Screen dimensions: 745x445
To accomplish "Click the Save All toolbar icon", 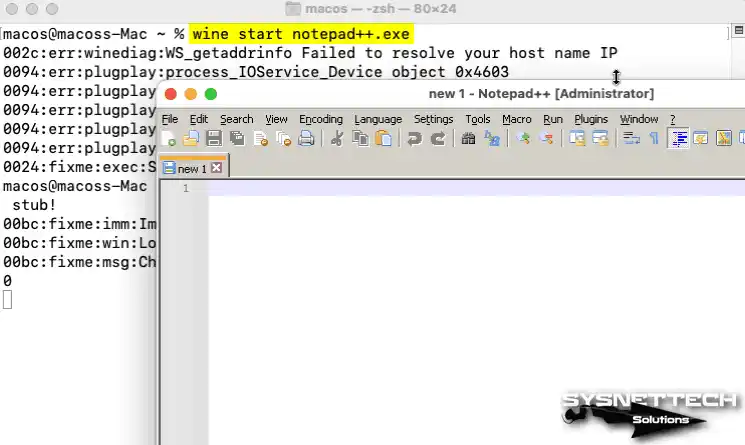I will click(x=238, y=139).
